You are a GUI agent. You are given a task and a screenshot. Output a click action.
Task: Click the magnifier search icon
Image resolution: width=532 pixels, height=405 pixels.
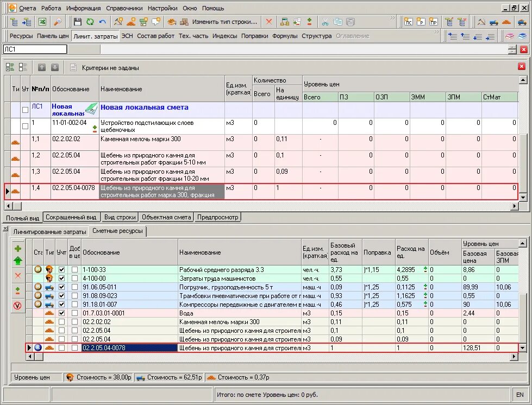coord(58,22)
